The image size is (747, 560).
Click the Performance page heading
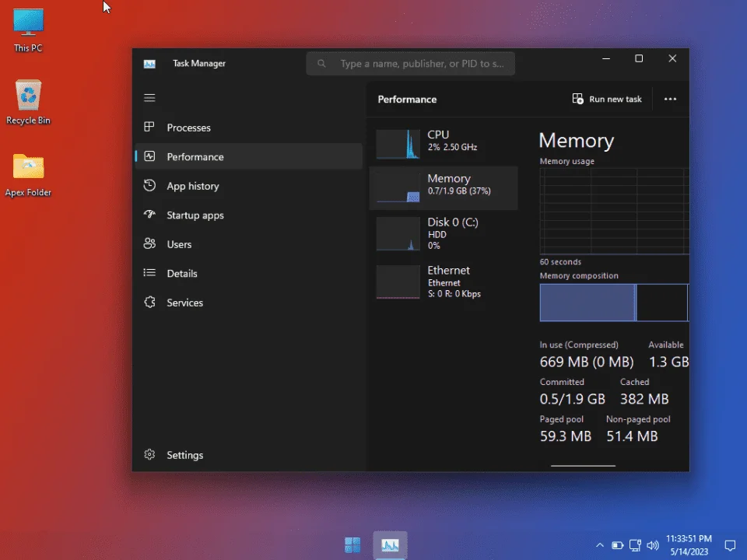tap(407, 100)
